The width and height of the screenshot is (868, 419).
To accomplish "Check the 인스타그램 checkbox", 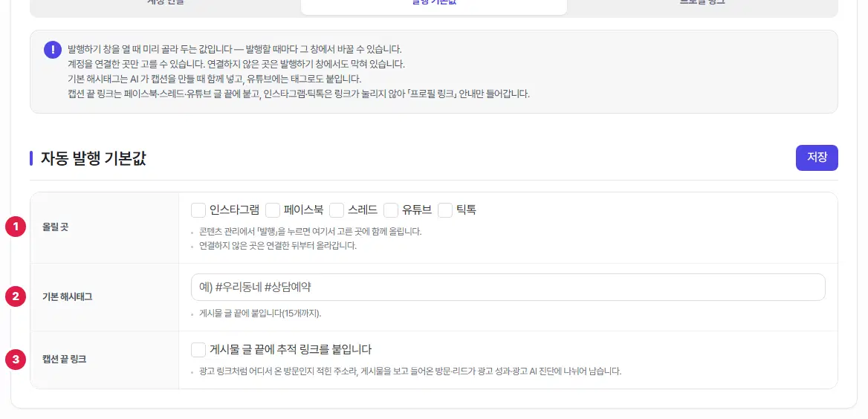I will [x=198, y=210].
